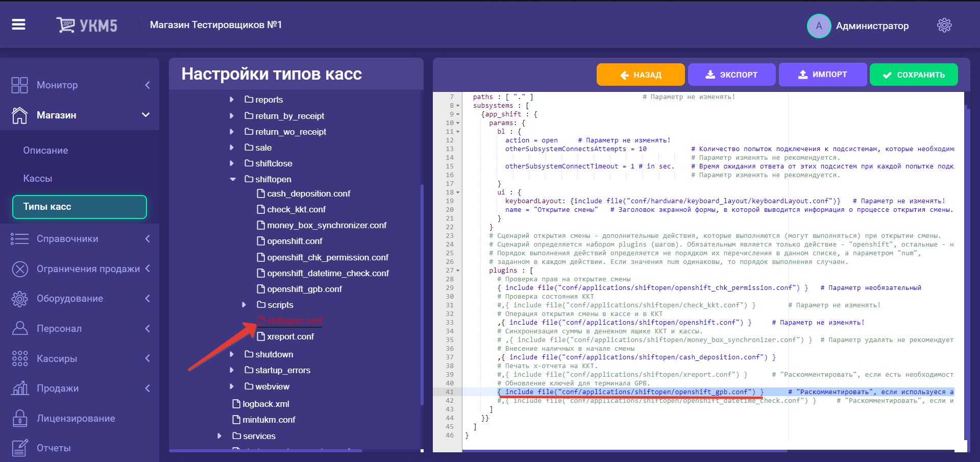The image size is (980, 462).
Task: Open openshift_datetime_check.conf file
Action: point(328,273)
